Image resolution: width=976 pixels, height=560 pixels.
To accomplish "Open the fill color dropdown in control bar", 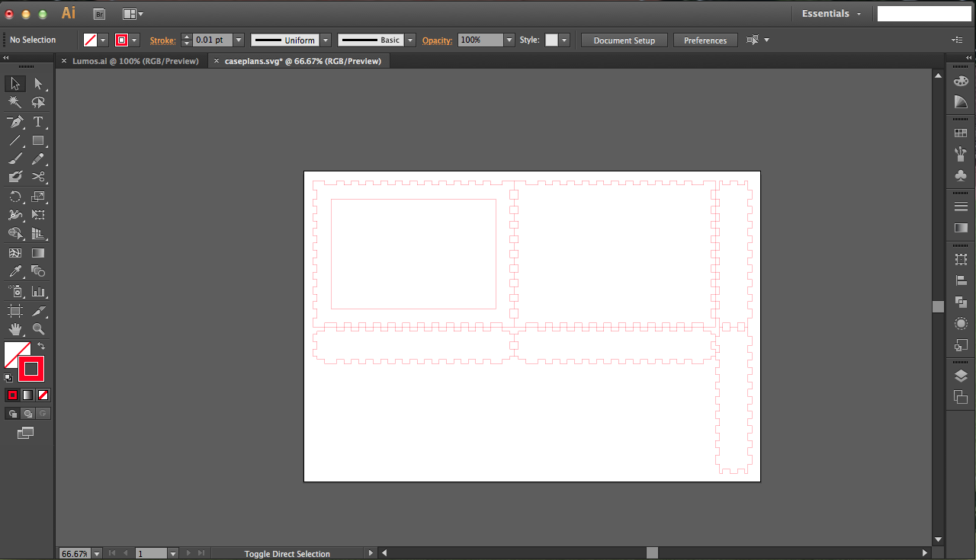I will point(103,40).
